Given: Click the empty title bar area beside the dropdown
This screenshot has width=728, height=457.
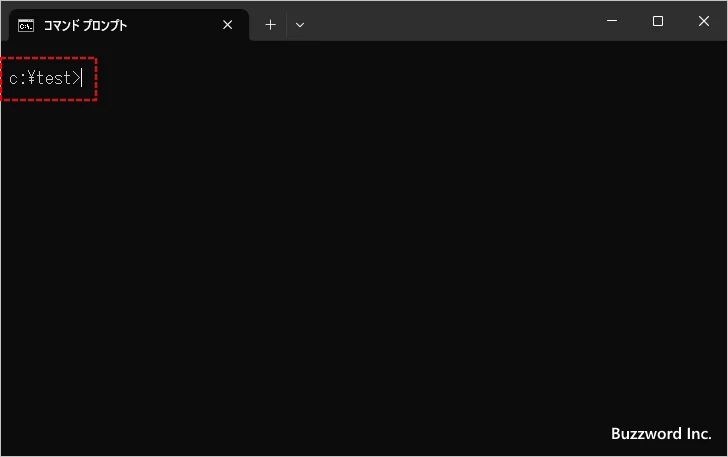Looking at the screenshot, I should (450, 21).
